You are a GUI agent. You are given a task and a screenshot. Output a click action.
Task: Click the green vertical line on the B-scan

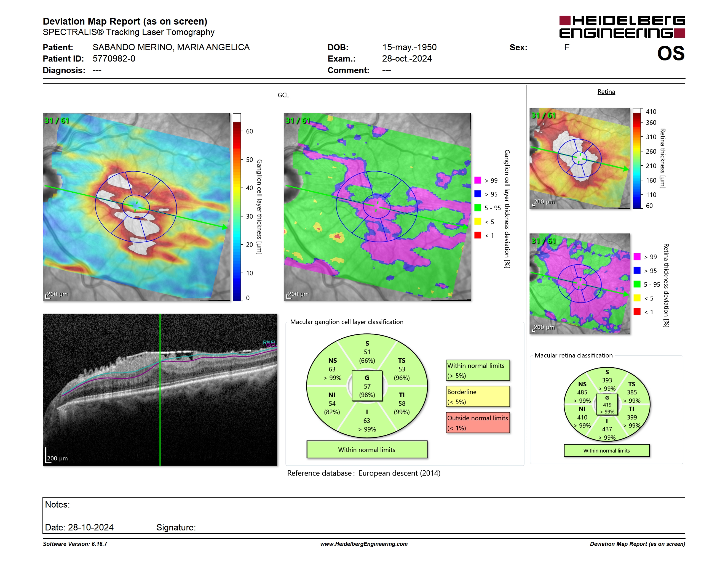(x=160, y=390)
